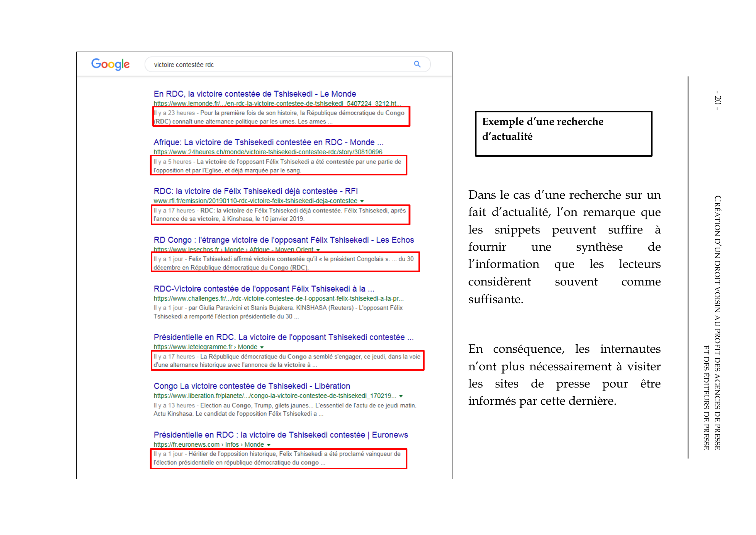This screenshot has height=535, width=756.
Task: Expand dropdown arrow next to the euronews.com URL
Action: coord(269,445)
